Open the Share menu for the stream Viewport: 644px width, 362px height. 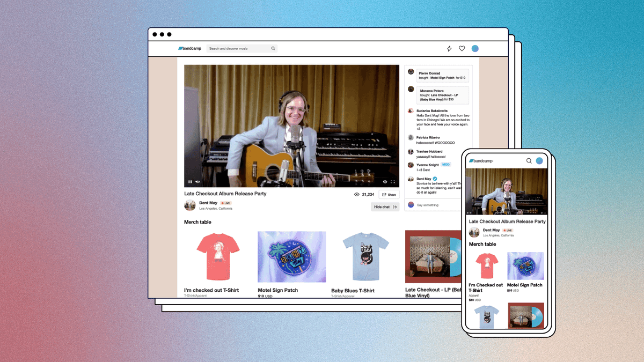[x=389, y=194]
